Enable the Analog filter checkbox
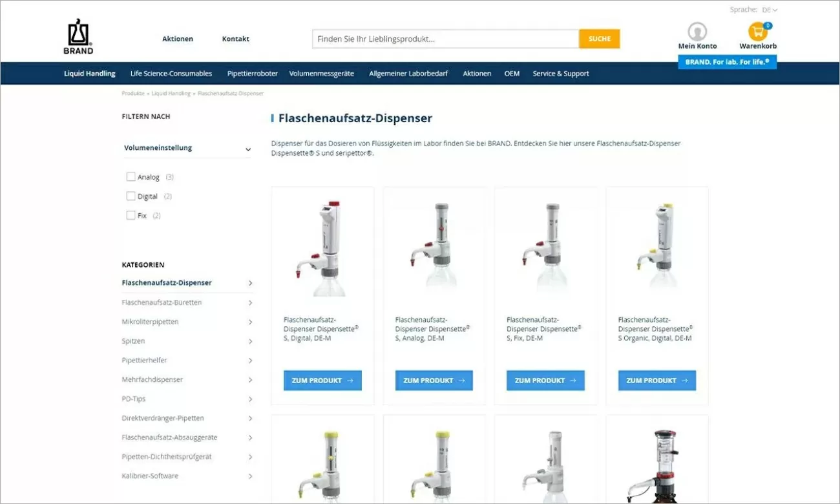Image resolution: width=840 pixels, height=504 pixels. coord(131,177)
